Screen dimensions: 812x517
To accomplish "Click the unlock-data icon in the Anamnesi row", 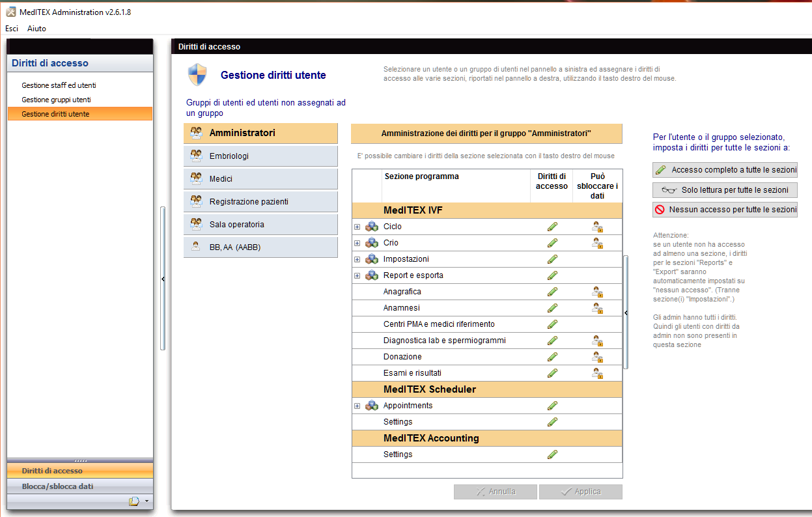I will click(x=597, y=308).
